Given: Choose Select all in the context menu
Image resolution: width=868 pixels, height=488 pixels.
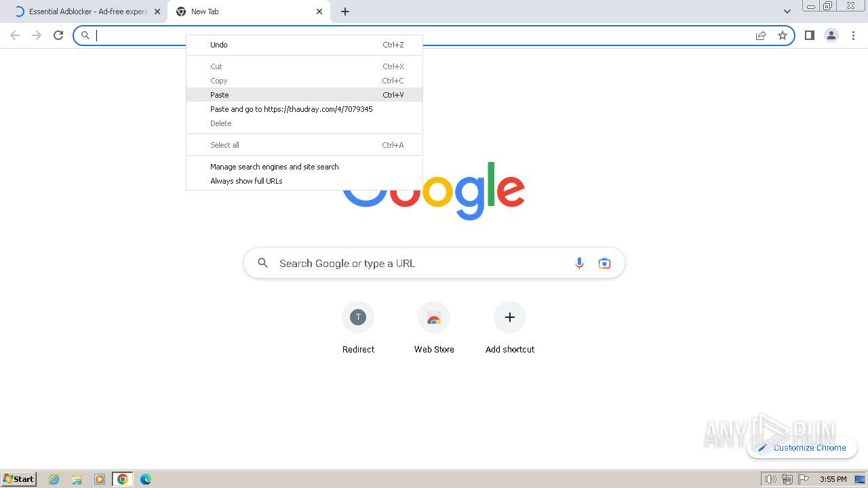Looking at the screenshot, I should pos(304,145).
